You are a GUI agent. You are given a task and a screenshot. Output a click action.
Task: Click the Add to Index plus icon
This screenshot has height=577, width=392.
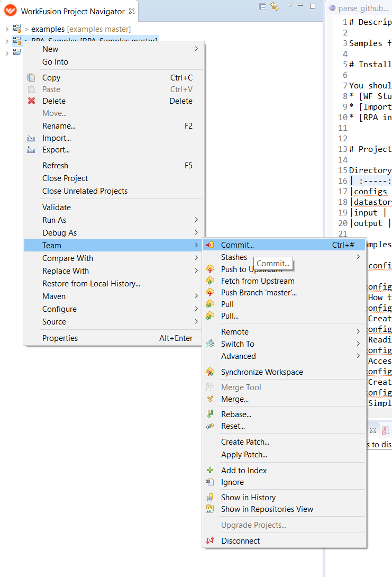coord(210,470)
